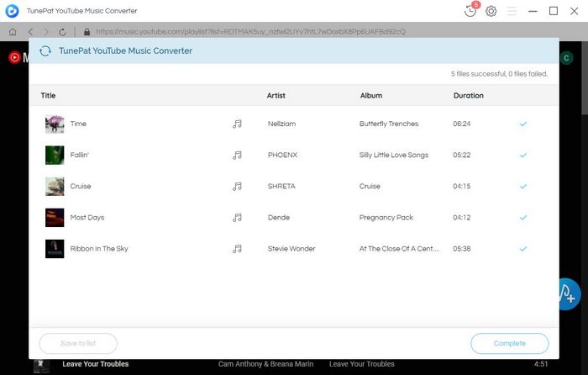Click duration '06:24'
This screenshot has height=375, width=588.
pos(462,124)
